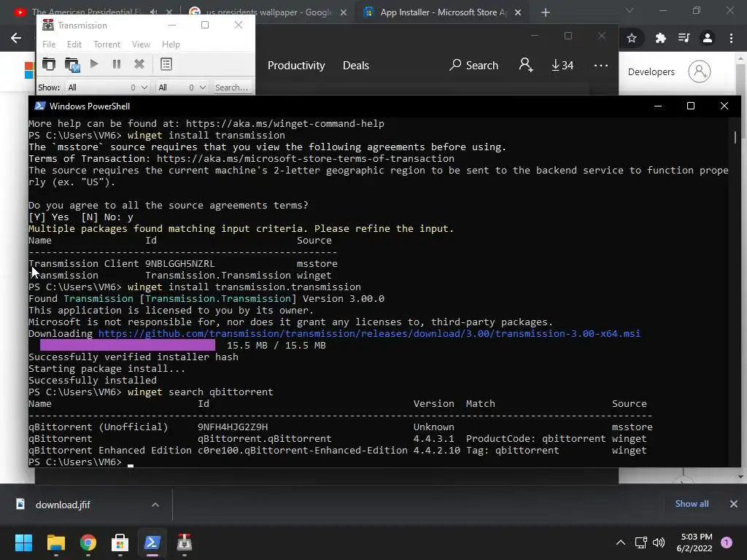The height and width of the screenshot is (560, 747).
Task: Open downloads queue showing 34
Action: click(x=562, y=65)
